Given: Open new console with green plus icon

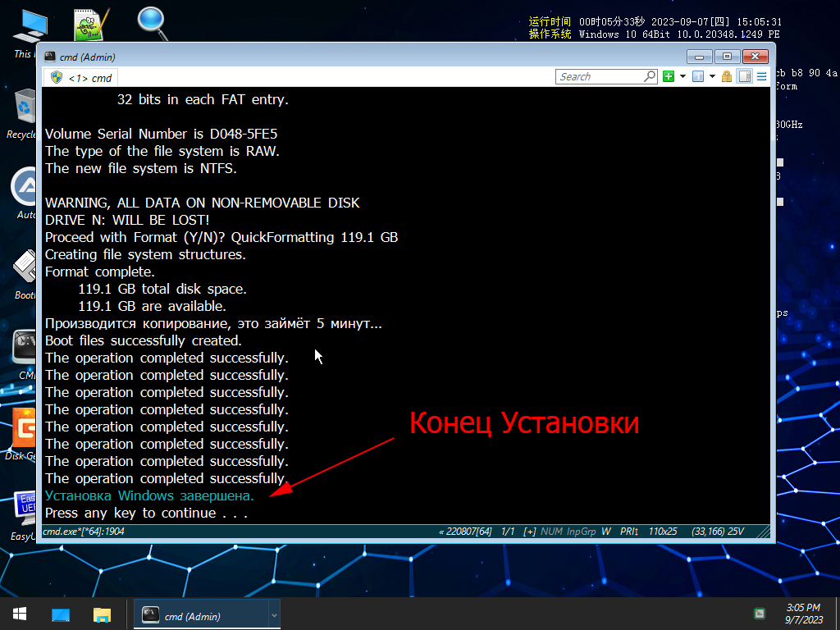Looking at the screenshot, I should click(x=668, y=76).
